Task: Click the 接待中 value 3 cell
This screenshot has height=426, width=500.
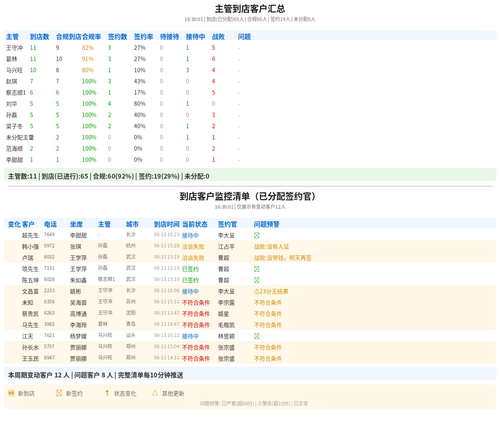Action: coord(187,70)
